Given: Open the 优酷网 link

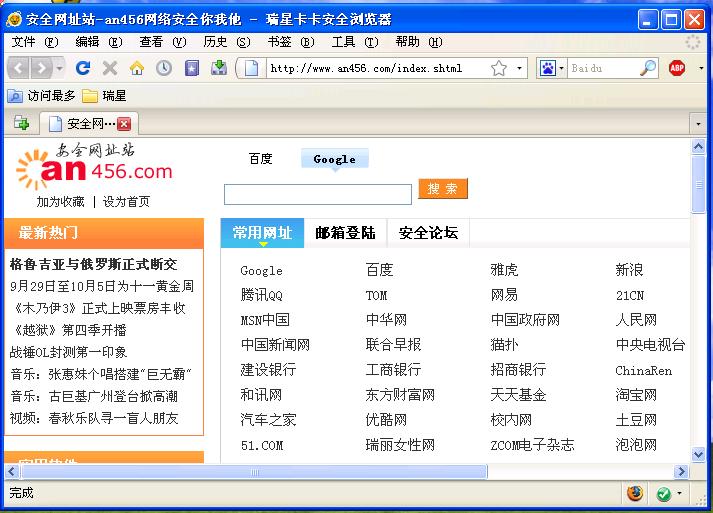Looking at the screenshot, I should [386, 420].
